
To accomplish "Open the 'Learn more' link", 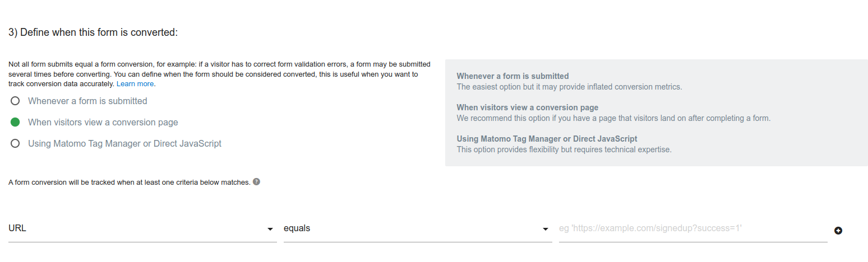I will click(x=135, y=84).
